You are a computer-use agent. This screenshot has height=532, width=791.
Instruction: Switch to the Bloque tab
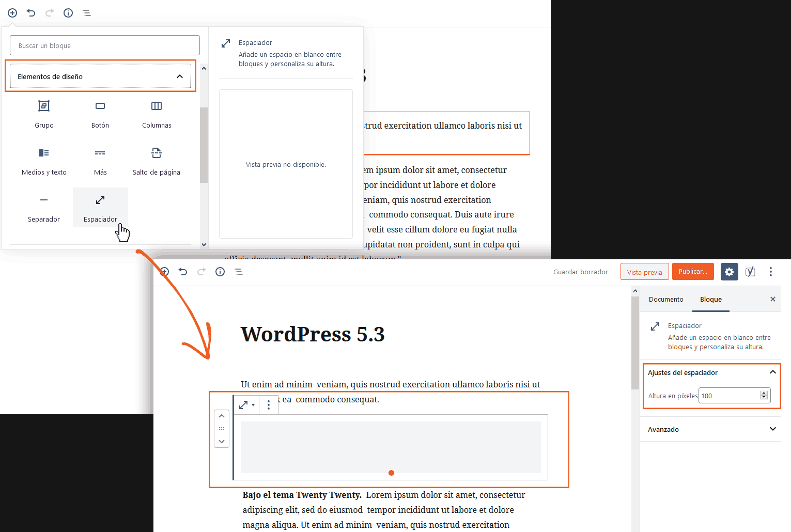pos(710,300)
